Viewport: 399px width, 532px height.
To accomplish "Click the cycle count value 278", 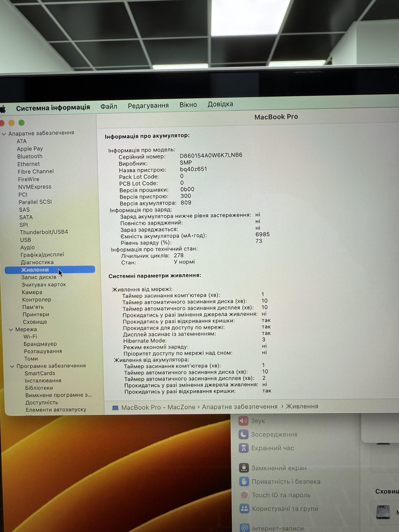I will click(179, 255).
